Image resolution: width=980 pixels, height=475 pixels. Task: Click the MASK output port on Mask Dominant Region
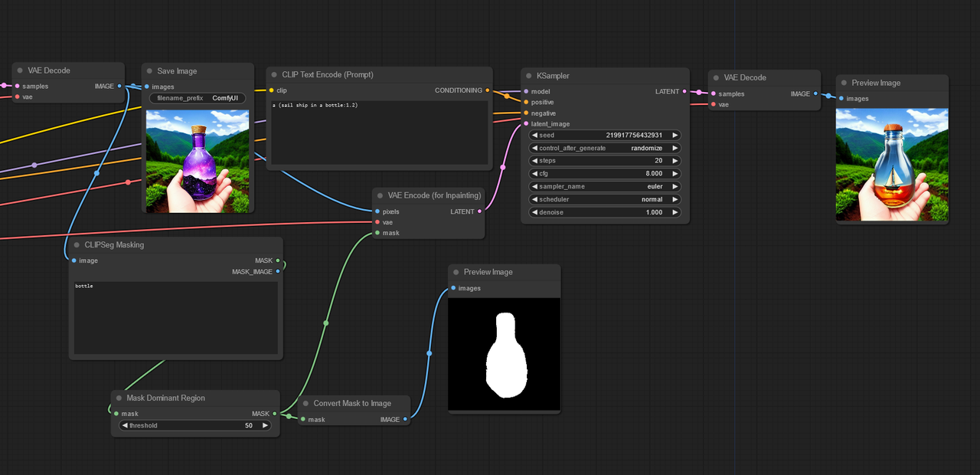click(275, 414)
